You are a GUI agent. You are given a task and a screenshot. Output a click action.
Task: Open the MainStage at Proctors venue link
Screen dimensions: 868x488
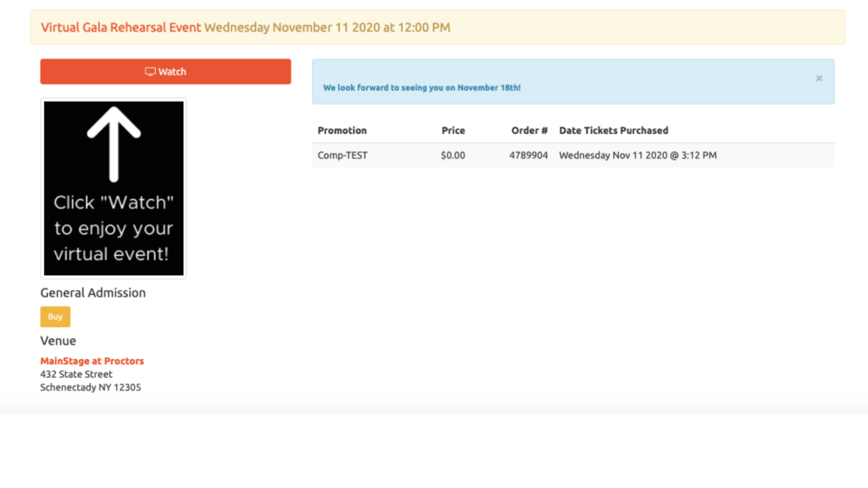coord(92,361)
